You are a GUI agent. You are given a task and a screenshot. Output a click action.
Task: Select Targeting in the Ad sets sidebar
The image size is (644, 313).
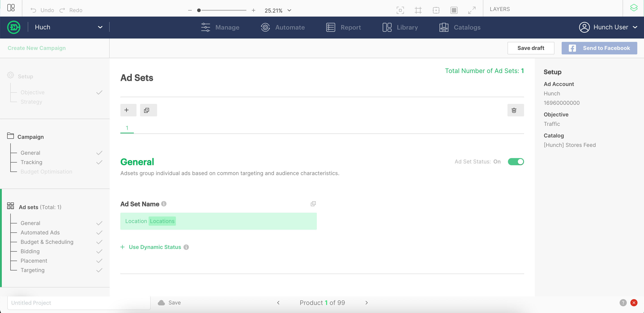point(32,270)
